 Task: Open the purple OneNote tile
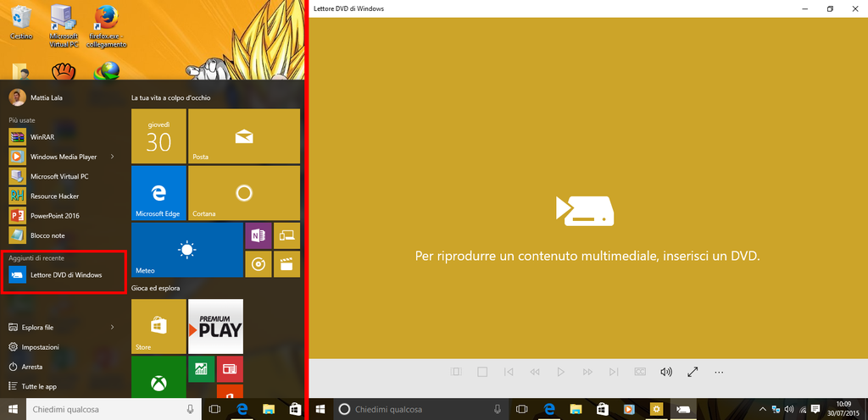259,235
